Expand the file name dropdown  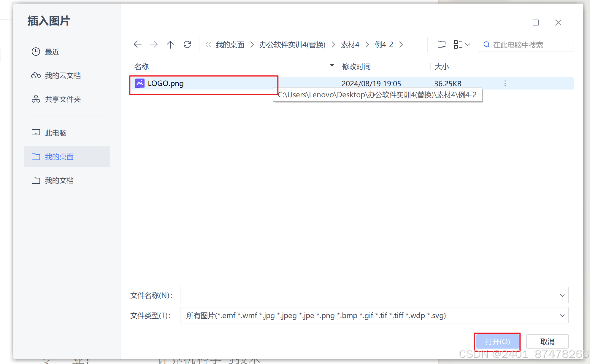pyautogui.click(x=562, y=295)
